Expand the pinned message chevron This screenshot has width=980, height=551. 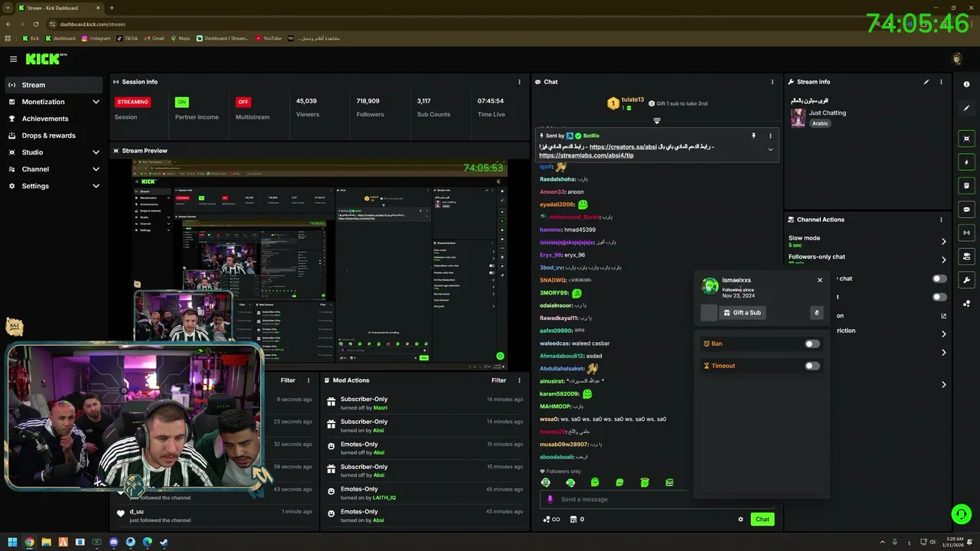pyautogui.click(x=770, y=149)
